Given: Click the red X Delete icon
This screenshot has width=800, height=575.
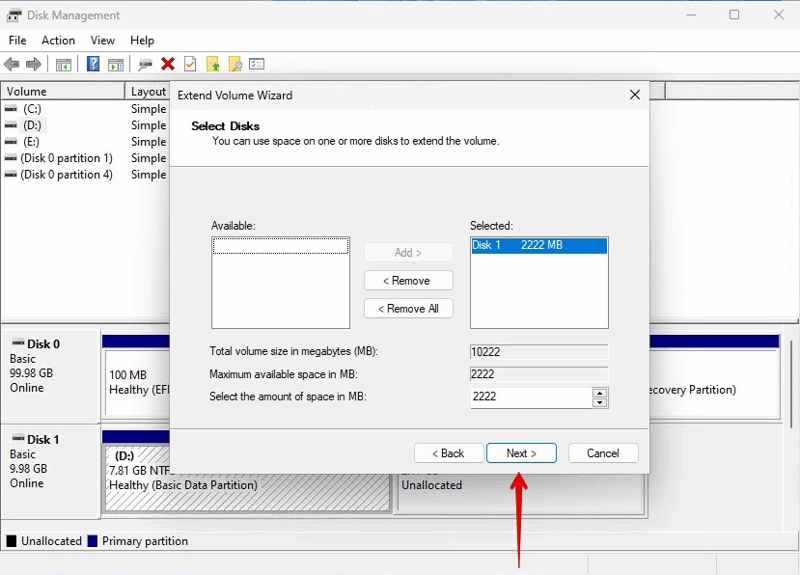Looking at the screenshot, I should coord(168,64).
